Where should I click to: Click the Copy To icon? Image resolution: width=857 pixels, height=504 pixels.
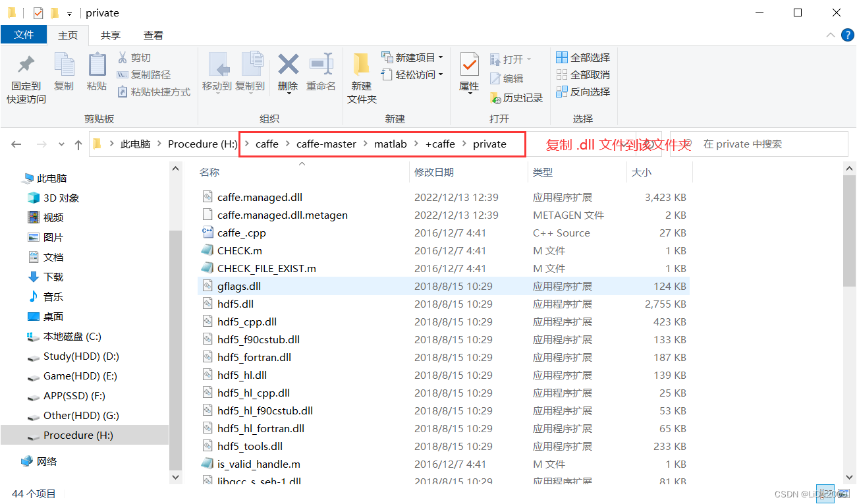coord(252,65)
